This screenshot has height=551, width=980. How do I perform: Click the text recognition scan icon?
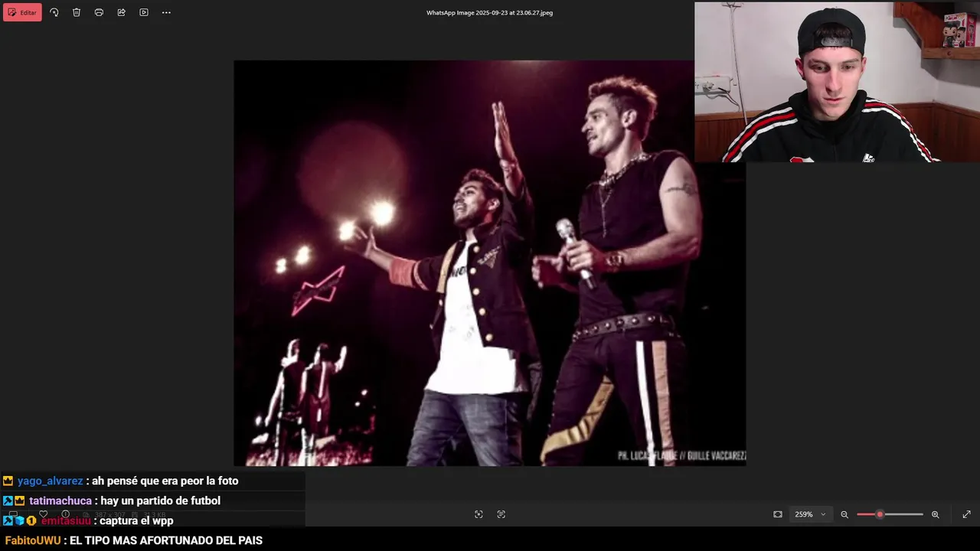[501, 514]
